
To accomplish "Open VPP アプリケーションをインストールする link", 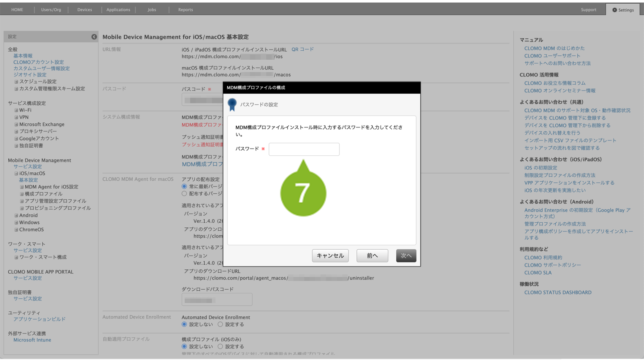I will (x=569, y=183).
